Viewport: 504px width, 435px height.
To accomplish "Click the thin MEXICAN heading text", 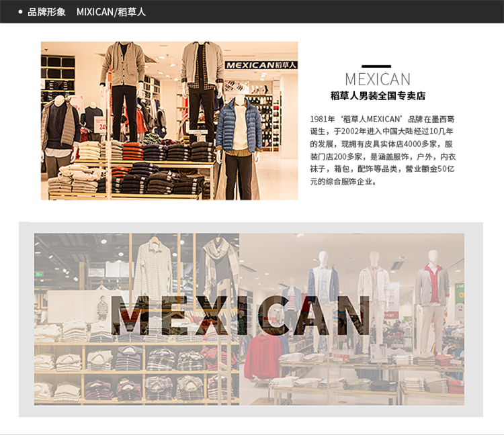I will point(378,79).
